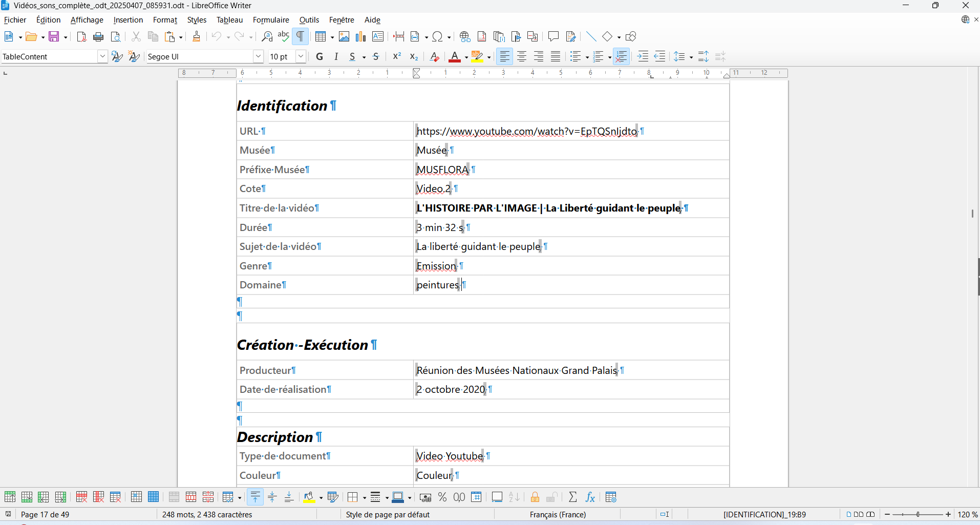Click the Insert hyperlink icon
The width and height of the screenshot is (980, 525).
[x=464, y=36]
